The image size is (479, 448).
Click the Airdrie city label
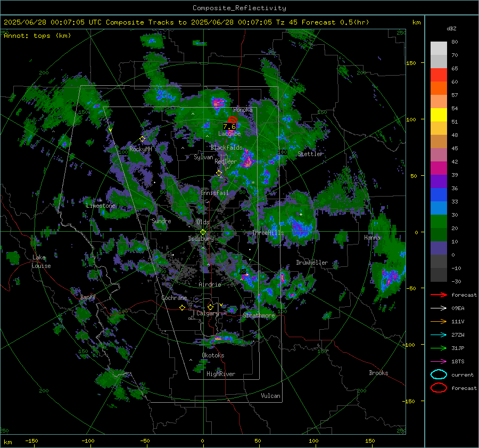coord(210,284)
